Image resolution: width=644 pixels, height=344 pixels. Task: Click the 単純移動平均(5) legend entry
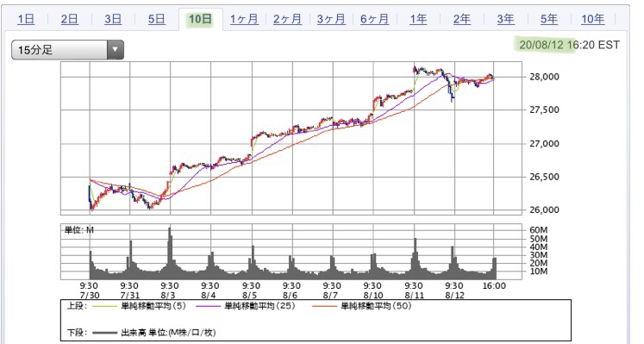(x=153, y=306)
